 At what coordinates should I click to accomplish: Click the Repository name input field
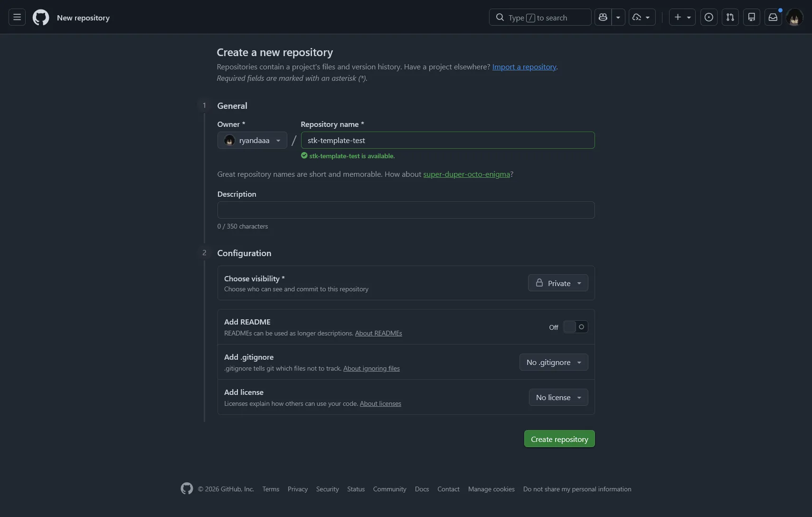click(448, 140)
